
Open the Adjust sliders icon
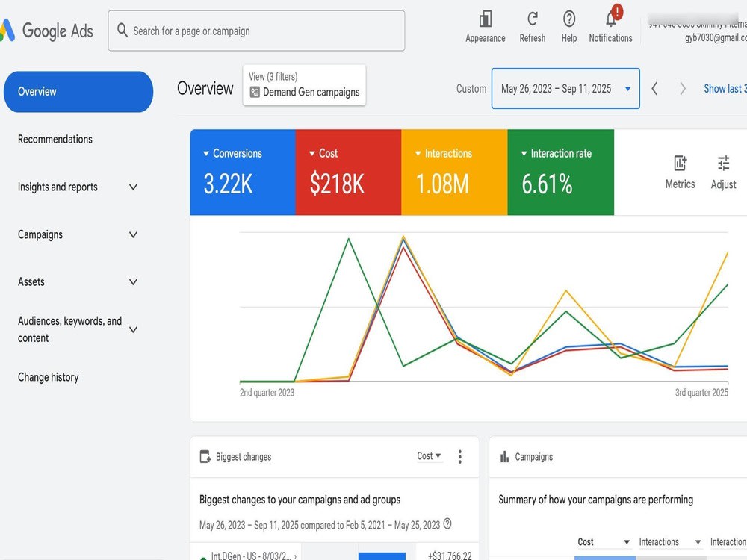click(x=723, y=164)
